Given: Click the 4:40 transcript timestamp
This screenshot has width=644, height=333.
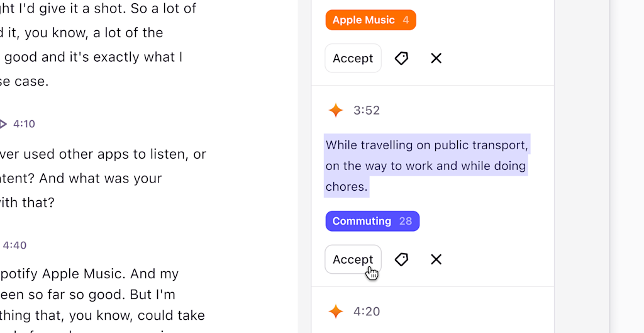Looking at the screenshot, I should [x=14, y=246].
